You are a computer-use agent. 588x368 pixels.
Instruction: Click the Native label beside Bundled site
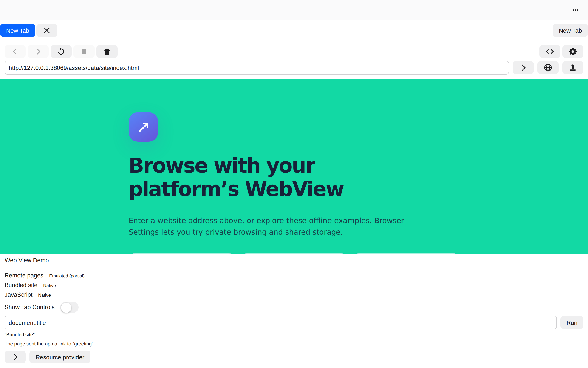click(50, 285)
